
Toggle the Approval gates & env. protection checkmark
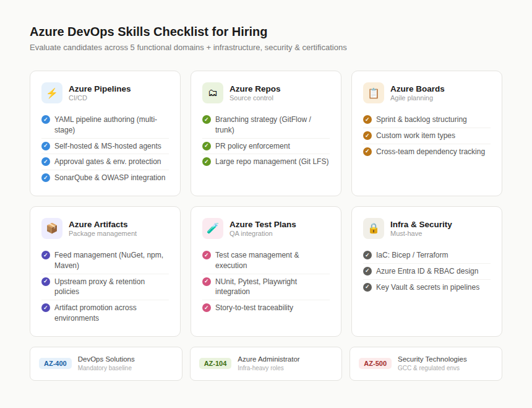pos(46,162)
